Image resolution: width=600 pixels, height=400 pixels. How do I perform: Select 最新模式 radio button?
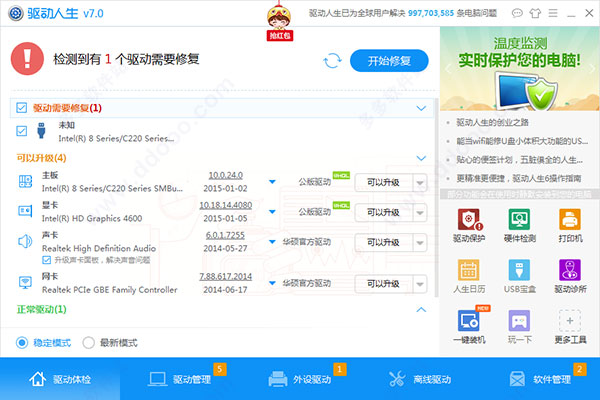(x=88, y=343)
